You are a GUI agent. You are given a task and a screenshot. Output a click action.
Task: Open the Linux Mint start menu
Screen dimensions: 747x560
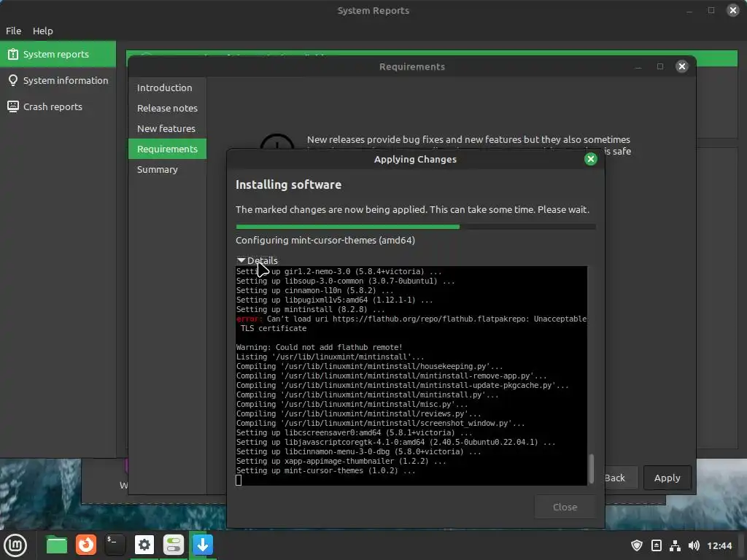15,545
